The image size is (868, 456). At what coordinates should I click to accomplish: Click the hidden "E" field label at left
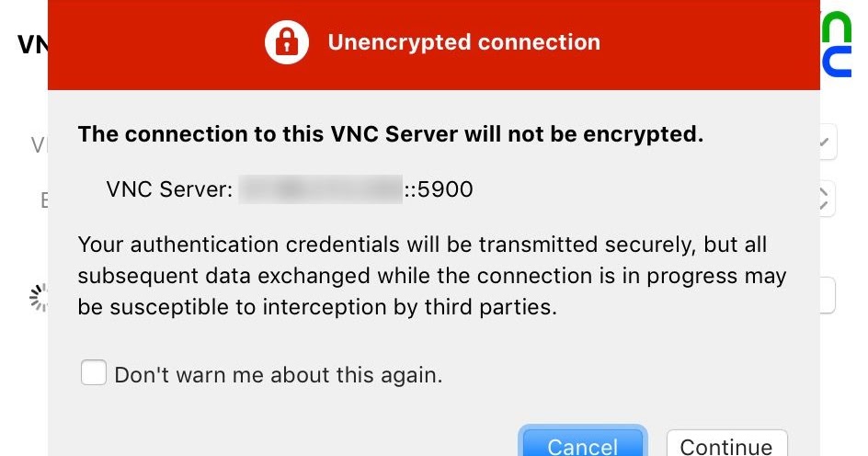point(44,199)
